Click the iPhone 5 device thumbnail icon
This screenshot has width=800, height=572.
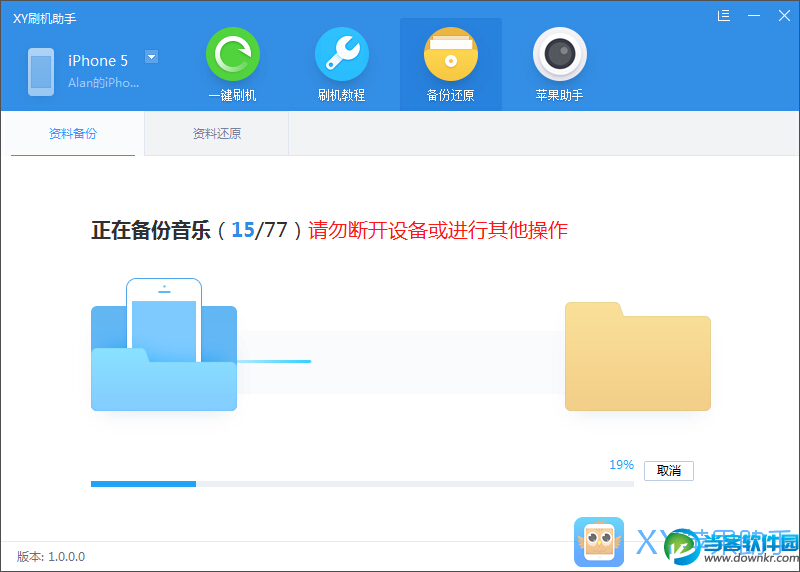41,72
